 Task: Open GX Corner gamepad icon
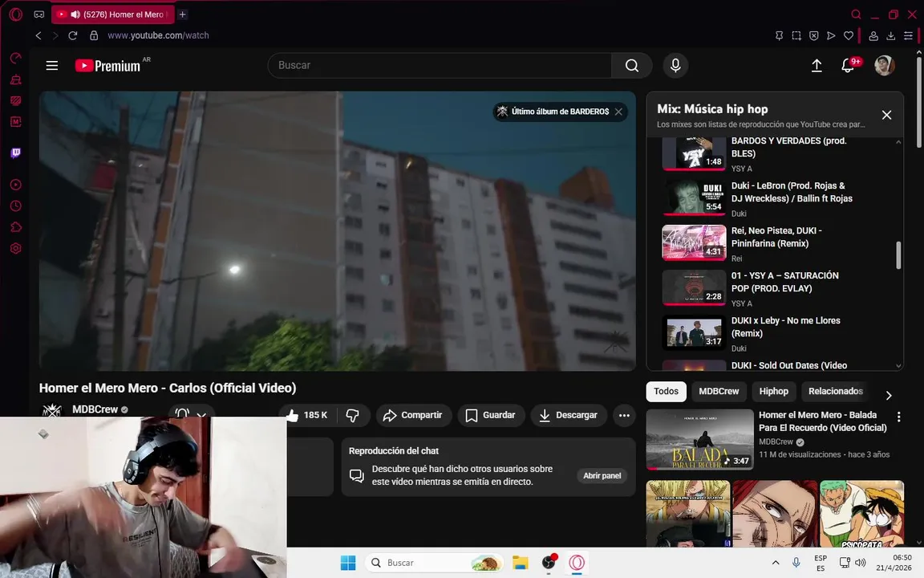click(x=38, y=14)
